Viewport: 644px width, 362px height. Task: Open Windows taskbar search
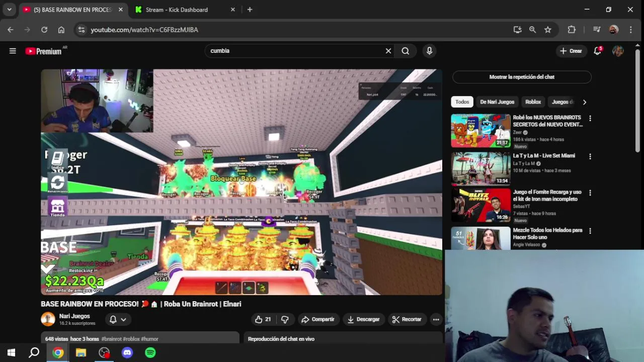34,352
